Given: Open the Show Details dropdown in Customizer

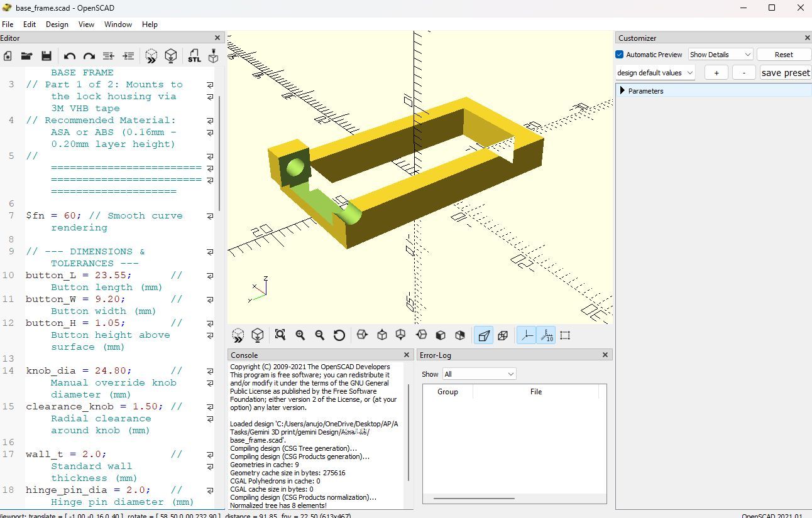Looking at the screenshot, I should pos(720,55).
